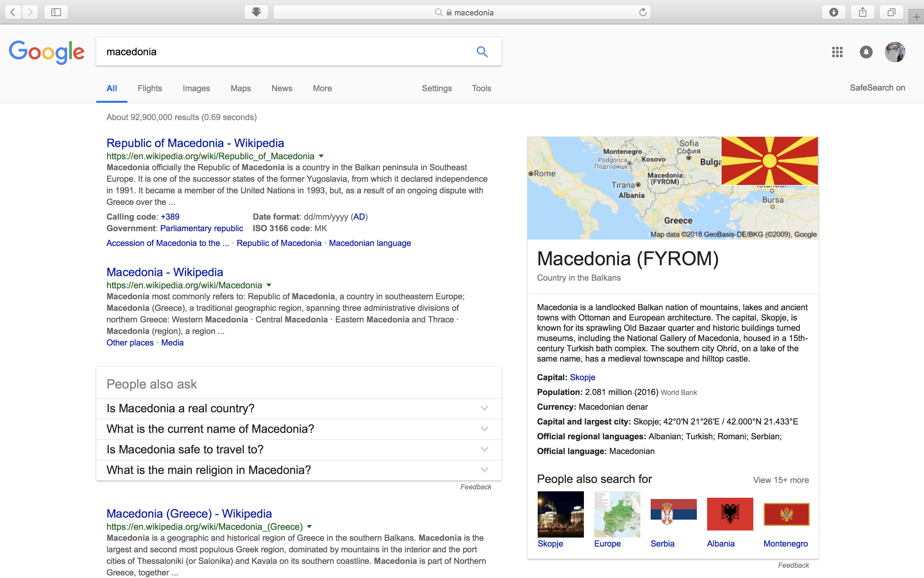Open the Skopje night photo thumbnail
The width and height of the screenshot is (924, 578).
560,514
